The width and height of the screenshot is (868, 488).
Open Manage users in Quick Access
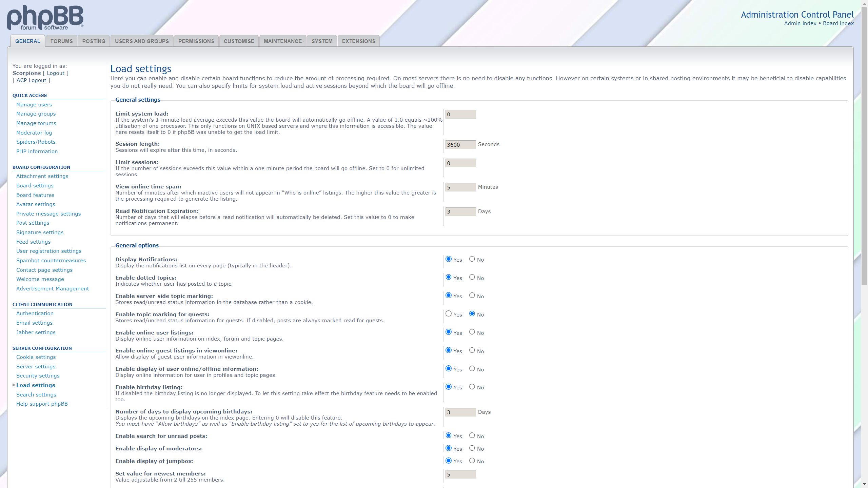point(34,105)
